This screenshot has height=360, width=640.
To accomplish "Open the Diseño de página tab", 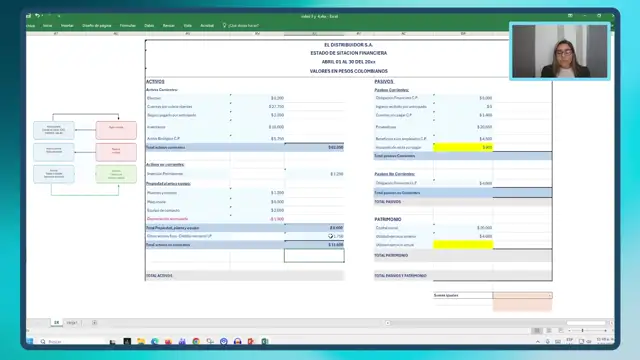I will pyautogui.click(x=97, y=25).
